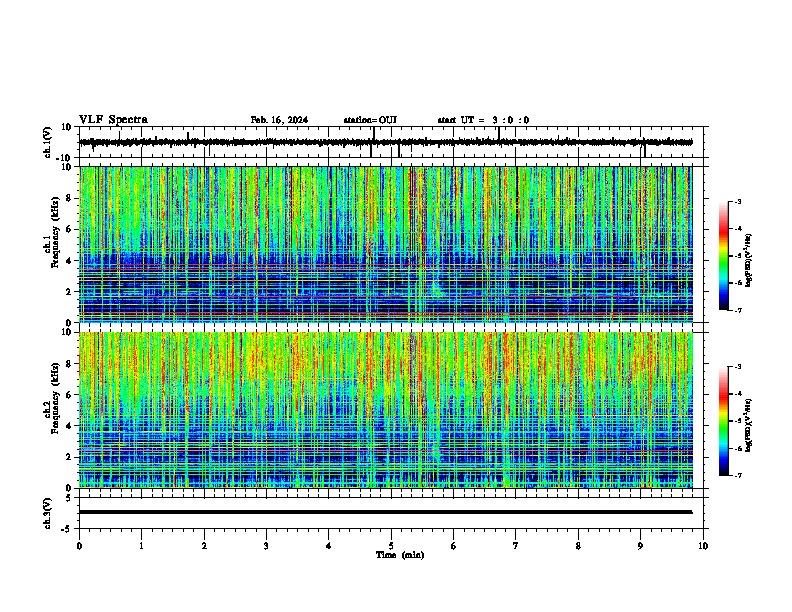Click the "-5" tick on ch.3(V) axis
Screen dimensions: 792x612
pos(67,529)
